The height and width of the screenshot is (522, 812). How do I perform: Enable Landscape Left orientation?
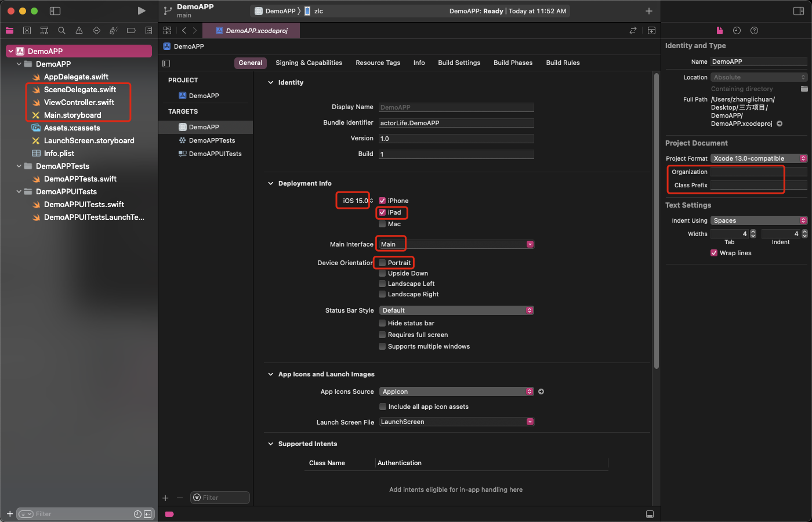(x=382, y=284)
